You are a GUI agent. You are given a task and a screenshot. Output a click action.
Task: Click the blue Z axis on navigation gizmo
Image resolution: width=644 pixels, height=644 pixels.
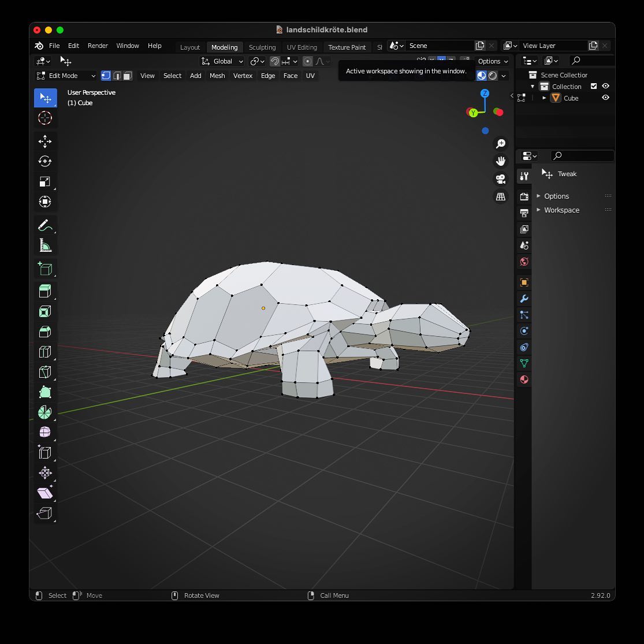[485, 93]
